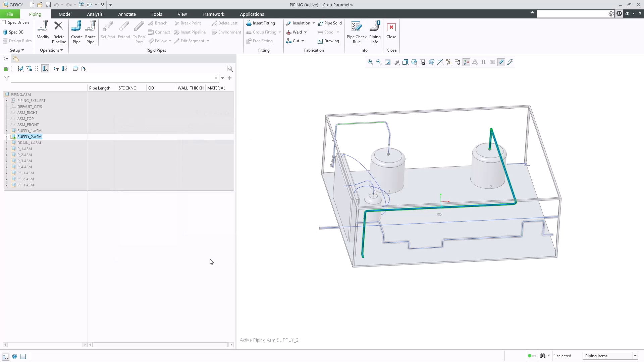Open the tree filters icon
The width and height of the screenshot is (644, 362).
tap(56, 68)
